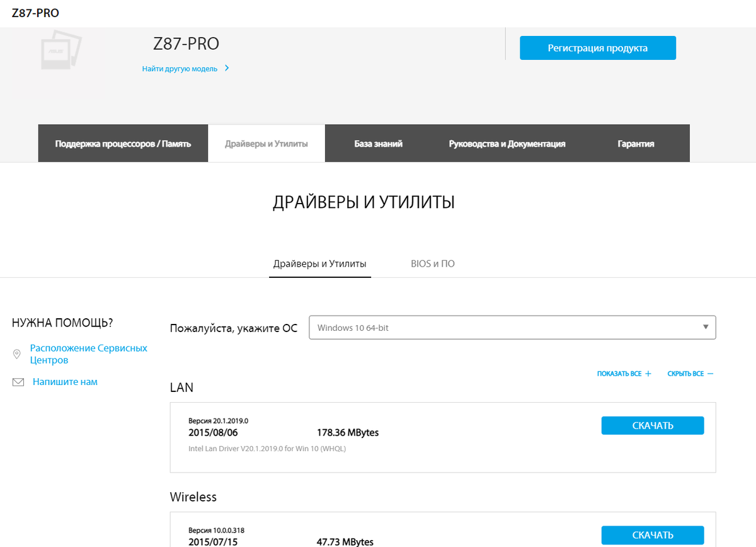Click the 178.36 MBytes file size
756x547 pixels.
[347, 433]
